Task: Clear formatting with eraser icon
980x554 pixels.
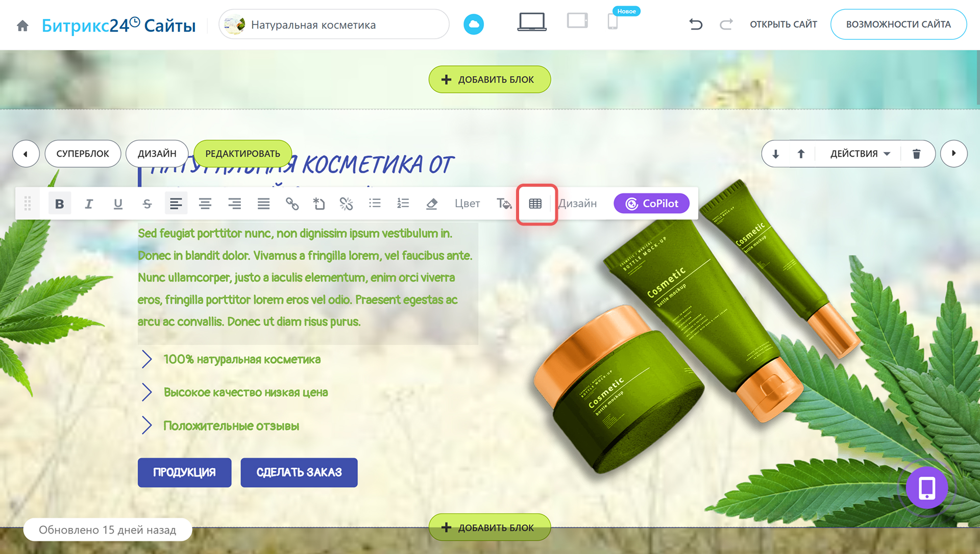Action: pos(432,204)
